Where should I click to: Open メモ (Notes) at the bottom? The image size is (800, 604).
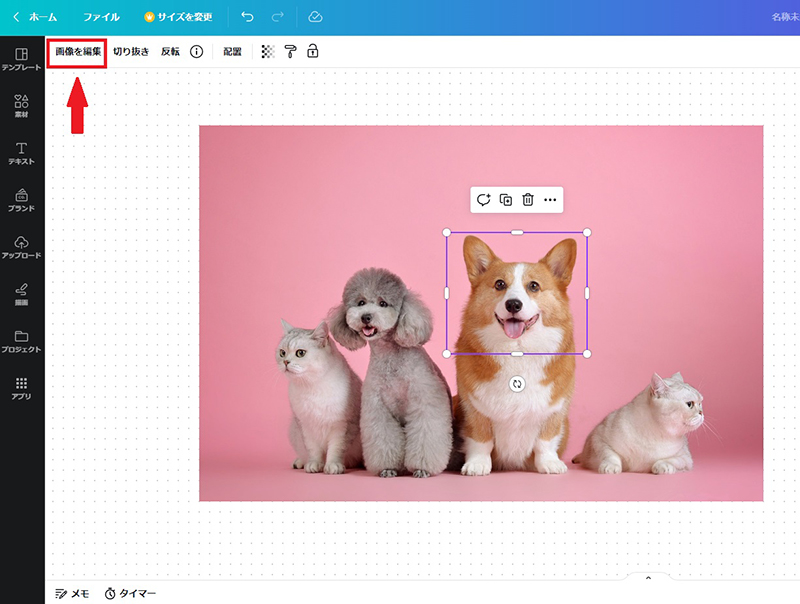pyautogui.click(x=72, y=592)
